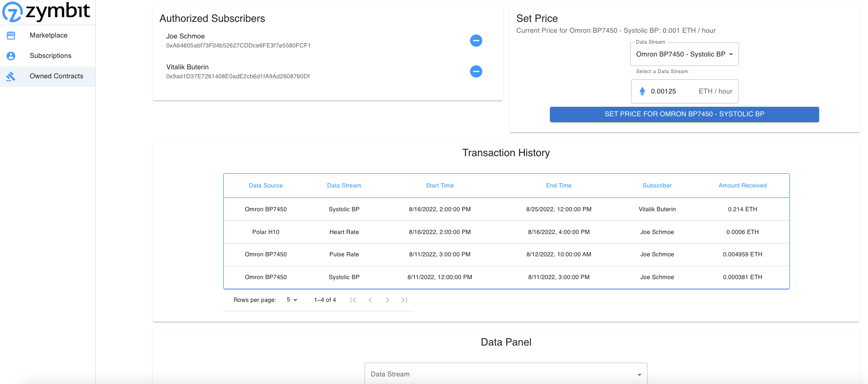Sort by Start Time column header
Viewport: 868px width, 384px height.
(x=439, y=186)
